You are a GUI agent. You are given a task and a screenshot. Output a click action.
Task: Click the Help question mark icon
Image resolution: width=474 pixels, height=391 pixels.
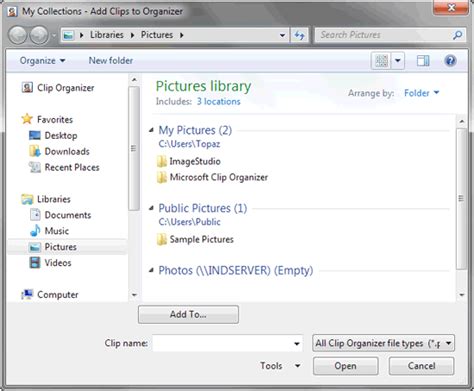tap(450, 61)
